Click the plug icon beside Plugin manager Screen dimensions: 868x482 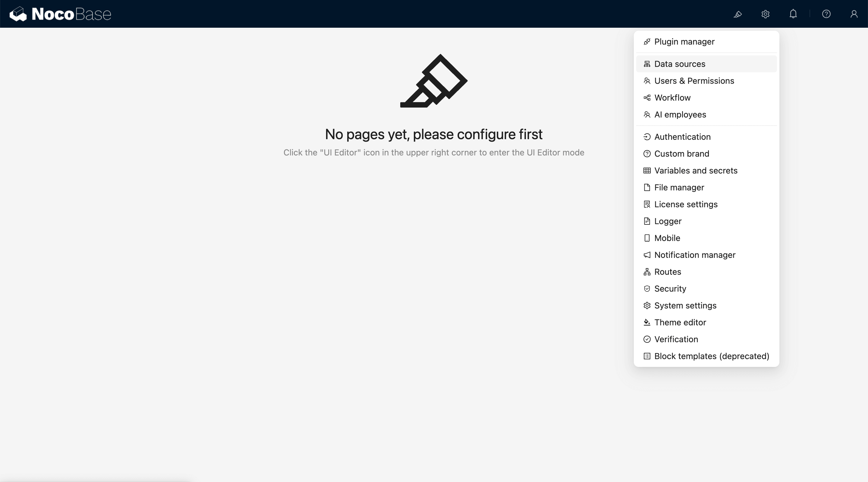coord(646,42)
